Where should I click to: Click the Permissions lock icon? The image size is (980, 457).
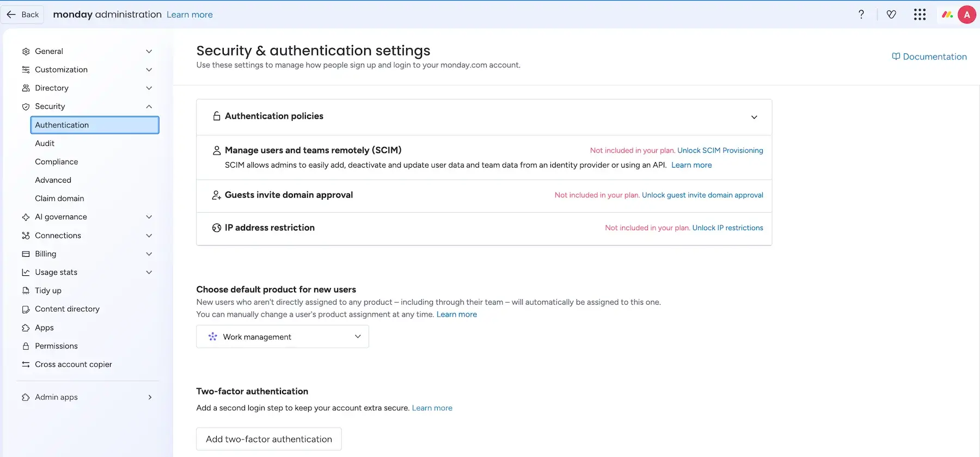[x=26, y=346]
